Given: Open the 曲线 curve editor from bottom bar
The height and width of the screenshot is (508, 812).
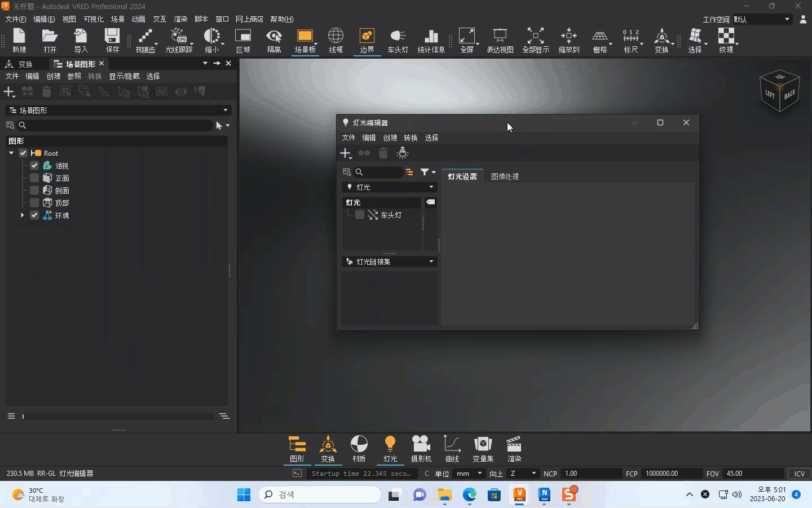Looking at the screenshot, I should (x=452, y=449).
